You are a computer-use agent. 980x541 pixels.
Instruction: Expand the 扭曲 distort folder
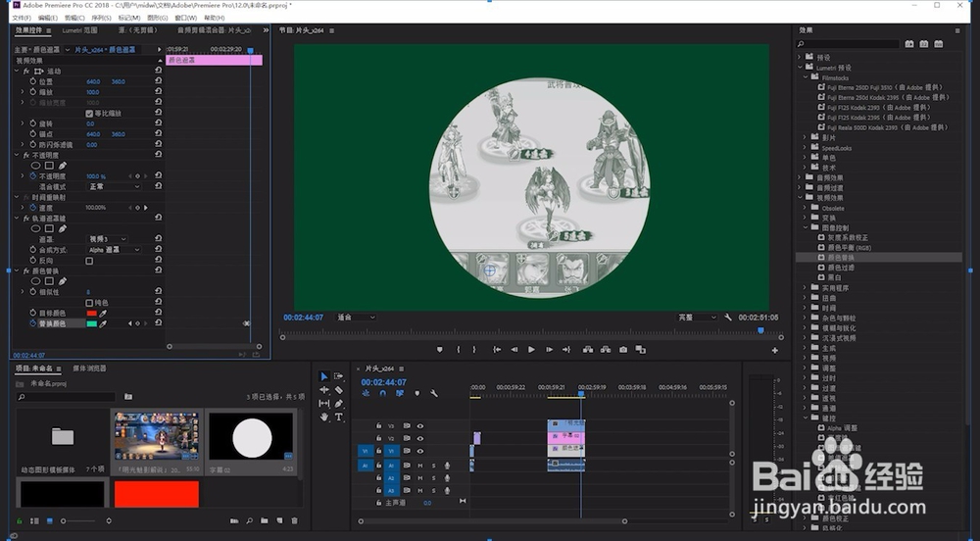click(806, 298)
